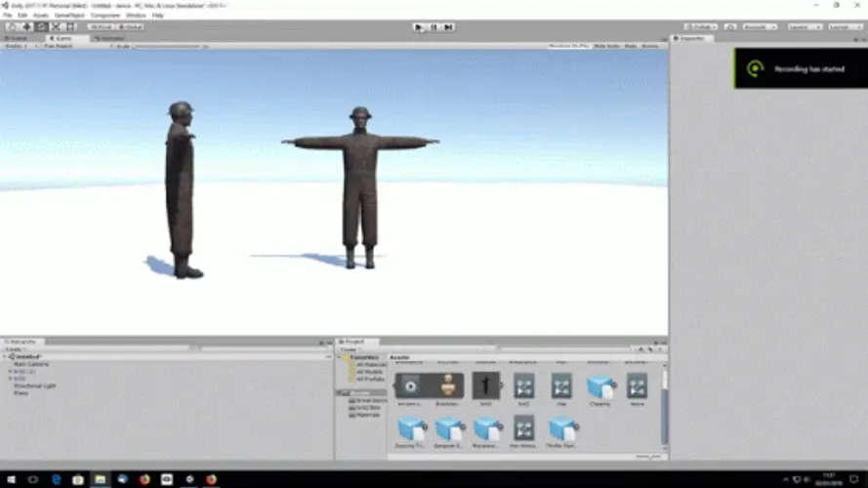Viewport: 868px width, 488px height.
Task: Toggle Stats overlay in Game view
Action: click(631, 46)
